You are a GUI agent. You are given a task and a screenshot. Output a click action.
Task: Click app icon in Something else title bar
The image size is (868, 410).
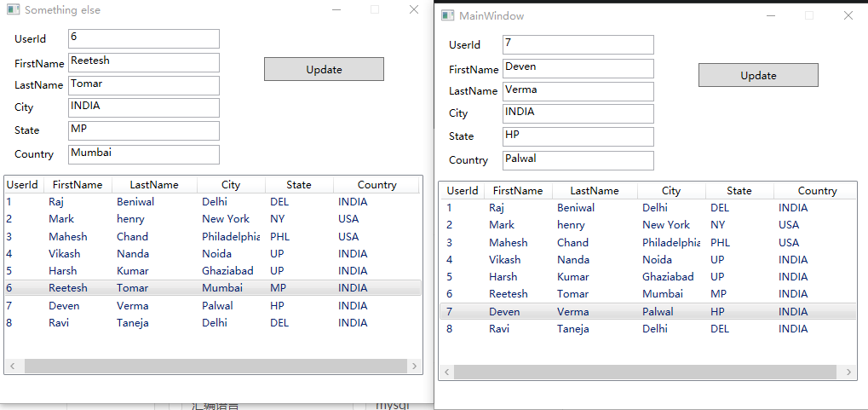(x=14, y=9)
